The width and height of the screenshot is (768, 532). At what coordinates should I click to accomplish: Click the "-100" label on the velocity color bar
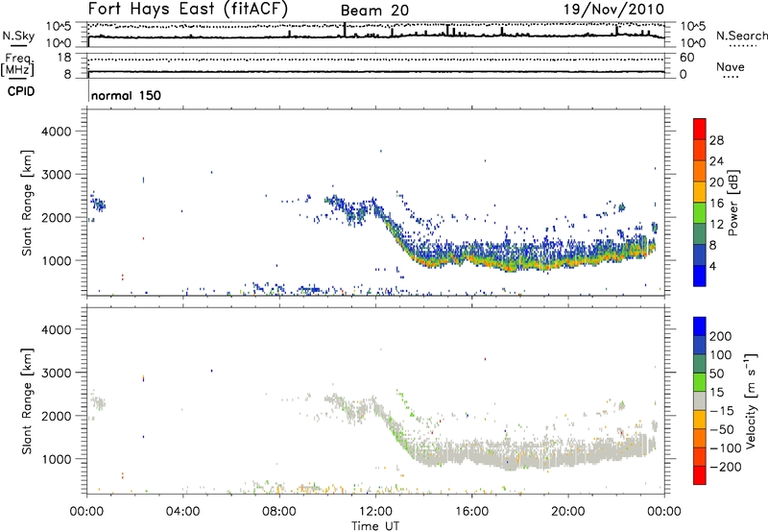[726, 448]
